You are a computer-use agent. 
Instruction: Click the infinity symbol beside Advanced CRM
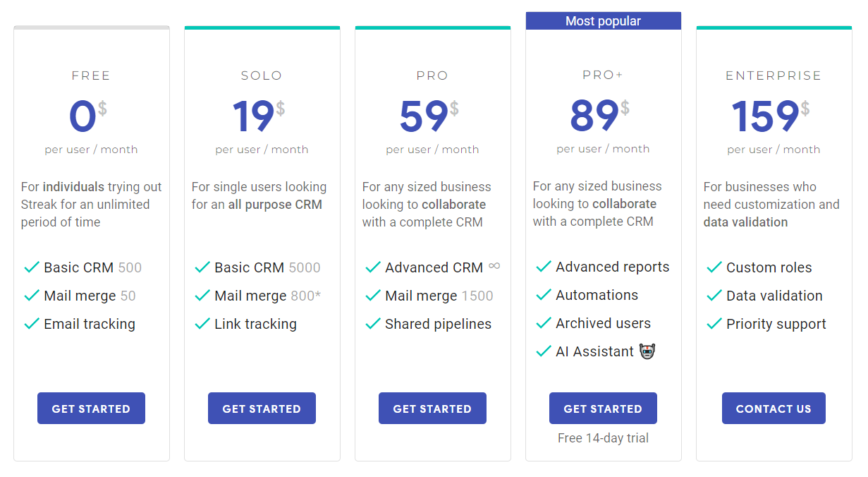click(x=494, y=266)
